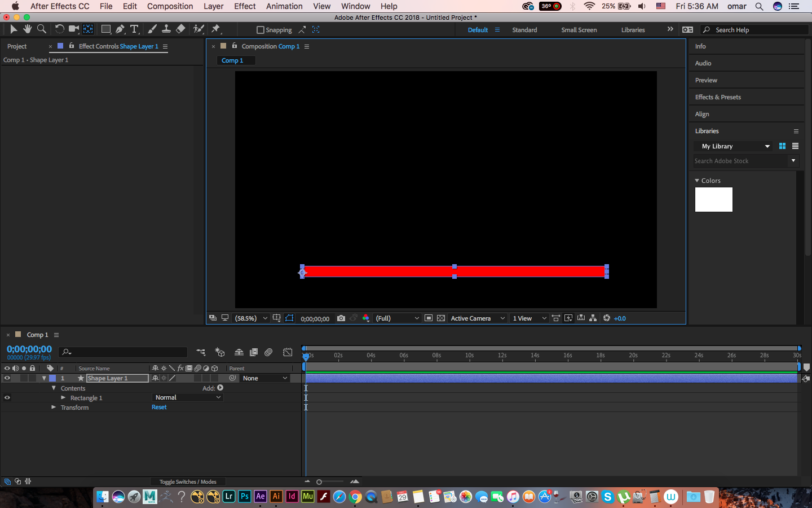Select the Pan Behind anchor point tool
Screen dimensions: 812x508
pyautogui.click(x=88, y=29)
